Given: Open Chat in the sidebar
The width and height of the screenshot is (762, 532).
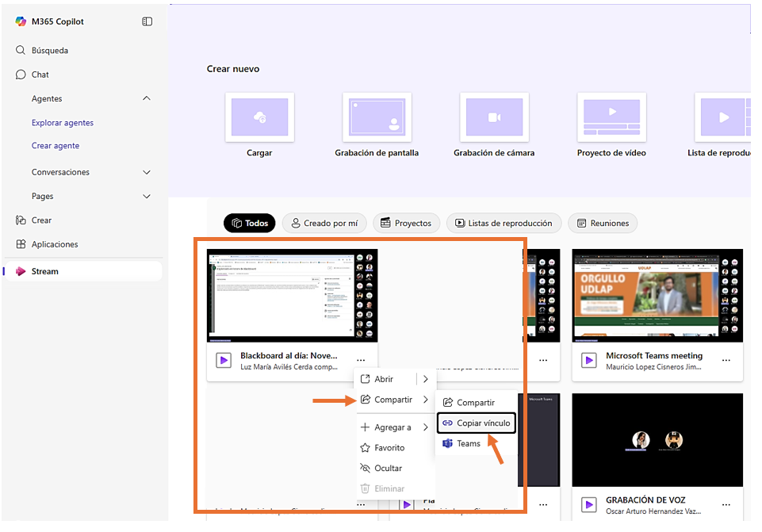Looking at the screenshot, I should coord(40,75).
